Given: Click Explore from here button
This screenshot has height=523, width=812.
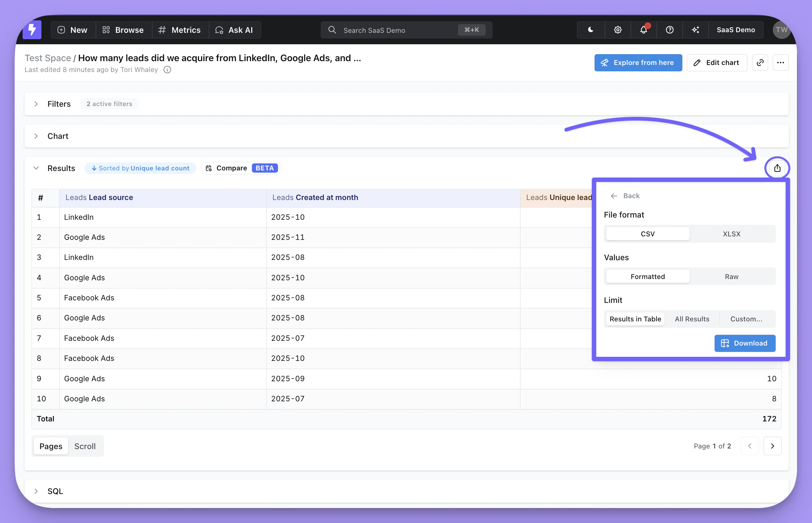Looking at the screenshot, I should (x=638, y=62).
